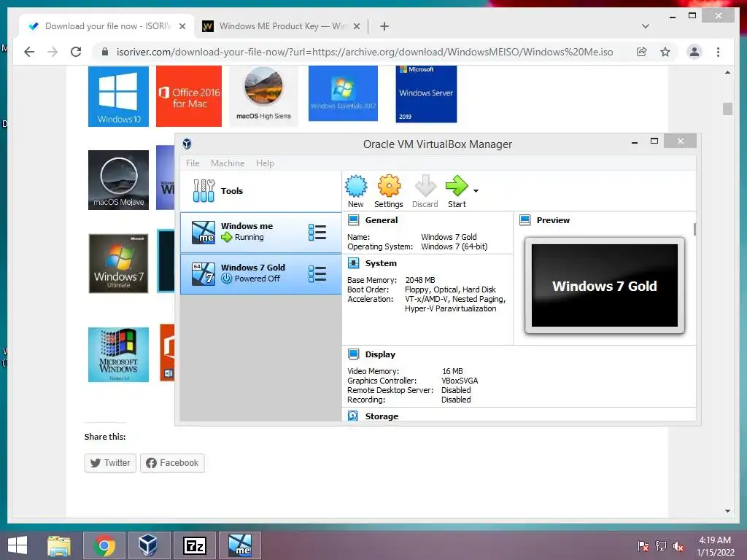
Task: Go forward in Chrome browser
Action: (x=53, y=52)
